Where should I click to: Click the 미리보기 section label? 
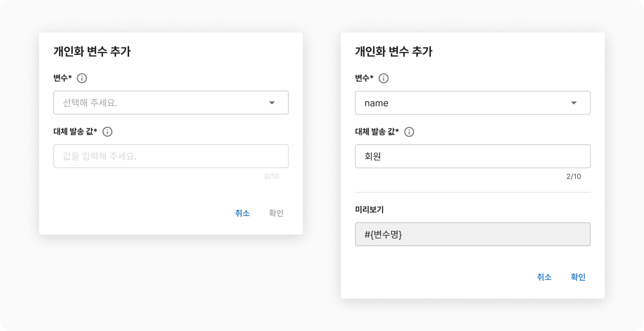click(x=369, y=209)
